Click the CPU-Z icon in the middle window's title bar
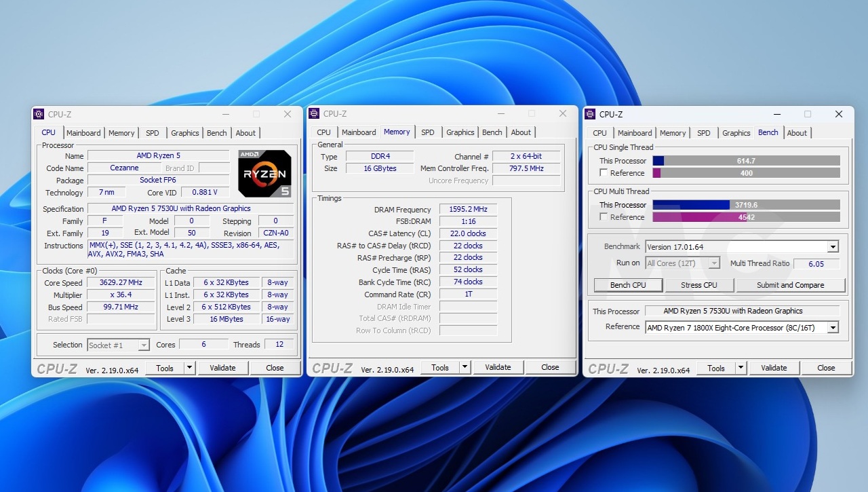This screenshot has height=492, width=868. tap(317, 113)
